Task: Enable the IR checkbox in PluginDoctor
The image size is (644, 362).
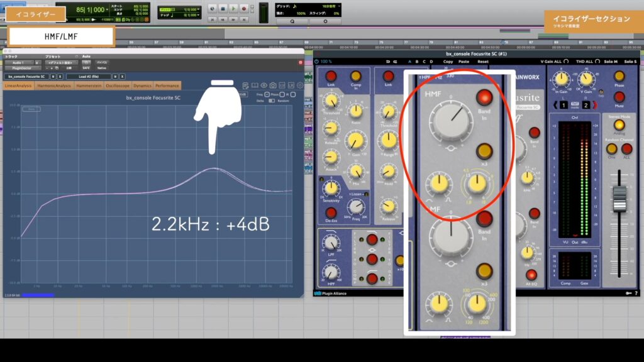Action: 293,94
